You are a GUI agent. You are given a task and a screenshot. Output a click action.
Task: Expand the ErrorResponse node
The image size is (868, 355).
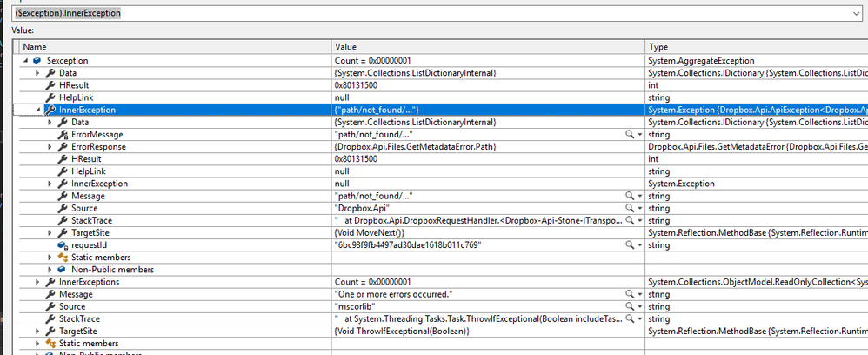coord(50,147)
